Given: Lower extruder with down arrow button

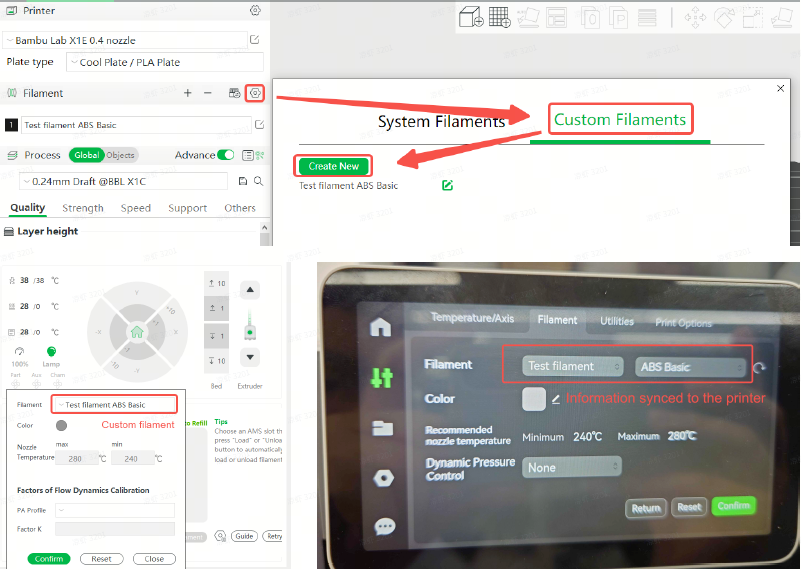Looking at the screenshot, I should pyautogui.click(x=250, y=357).
